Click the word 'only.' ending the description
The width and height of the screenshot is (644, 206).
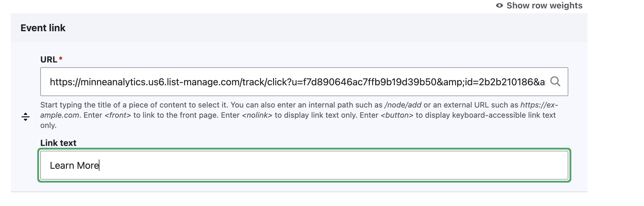(x=48, y=125)
